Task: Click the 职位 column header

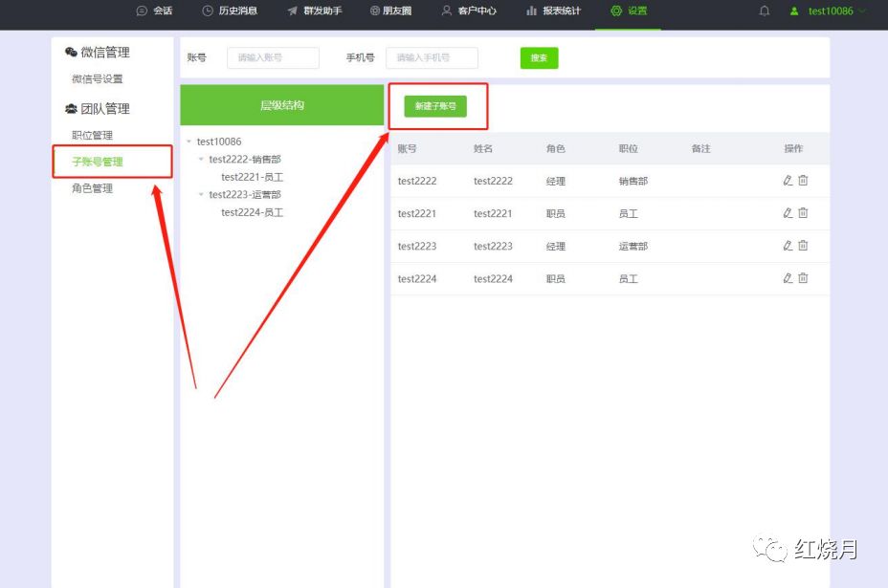Action: (x=628, y=148)
